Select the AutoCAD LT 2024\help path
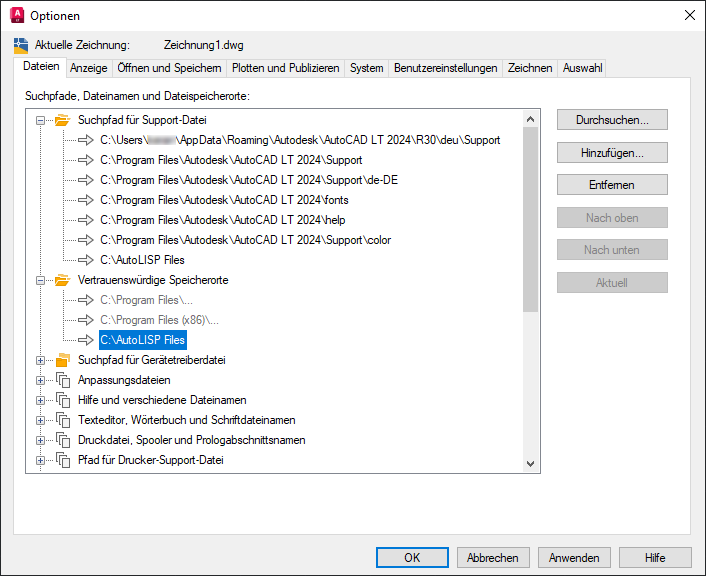The width and height of the screenshot is (706, 576). click(x=223, y=220)
